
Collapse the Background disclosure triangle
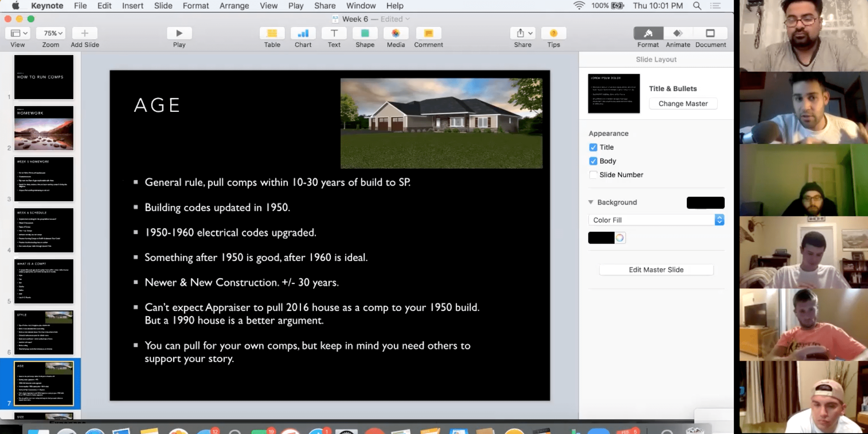coord(591,202)
